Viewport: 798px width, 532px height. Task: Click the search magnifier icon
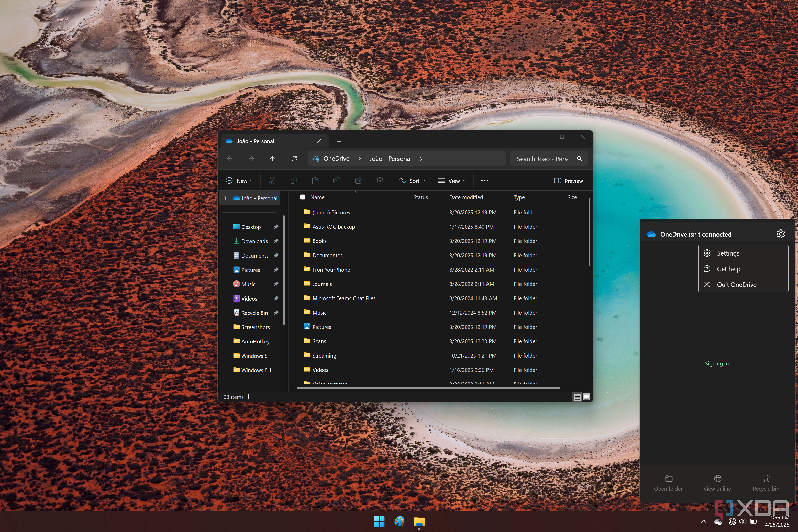click(x=579, y=158)
